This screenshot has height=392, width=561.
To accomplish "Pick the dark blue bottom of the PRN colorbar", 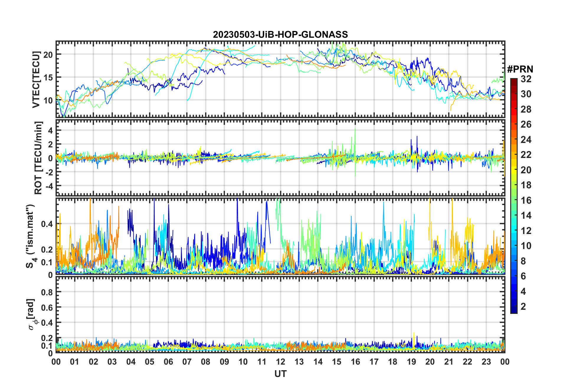I will pyautogui.click(x=514, y=311).
